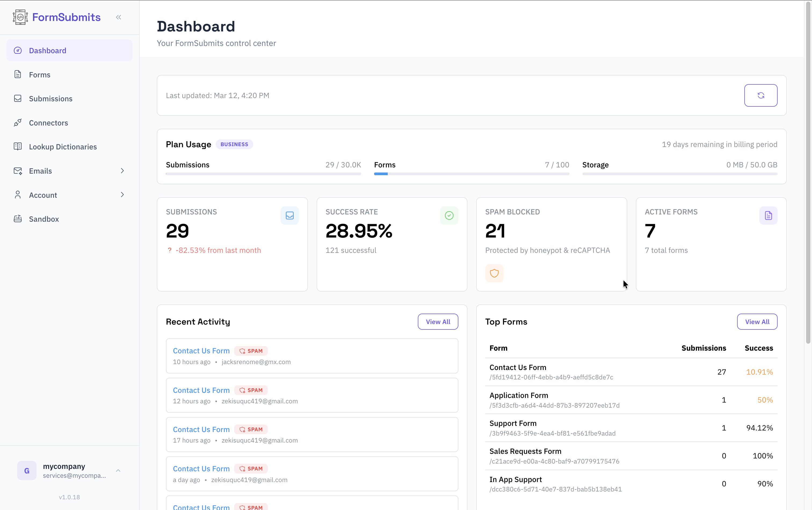This screenshot has height=510, width=812.
Task: Click View All in Recent Activity
Action: click(x=437, y=322)
